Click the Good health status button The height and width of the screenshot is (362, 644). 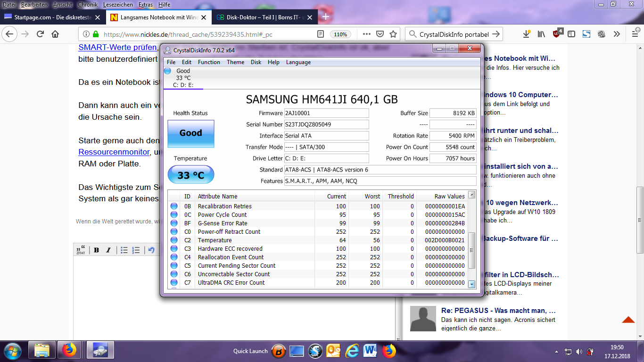pyautogui.click(x=190, y=133)
